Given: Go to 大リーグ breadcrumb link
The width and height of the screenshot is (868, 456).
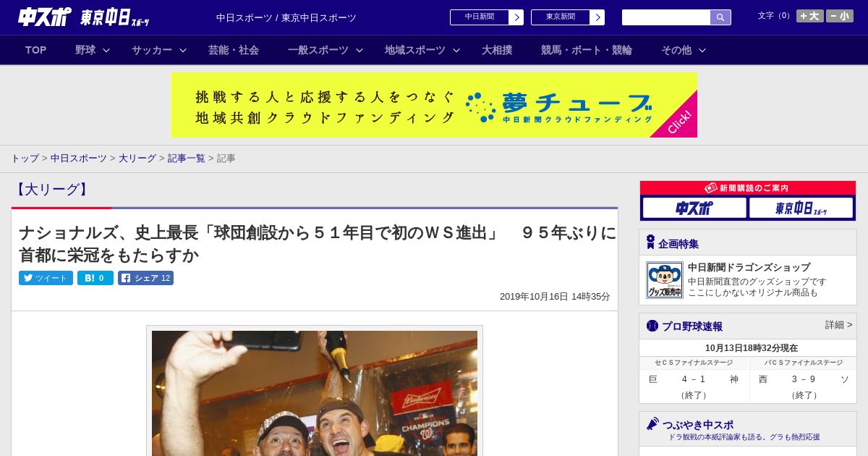Looking at the screenshot, I should click(137, 158).
